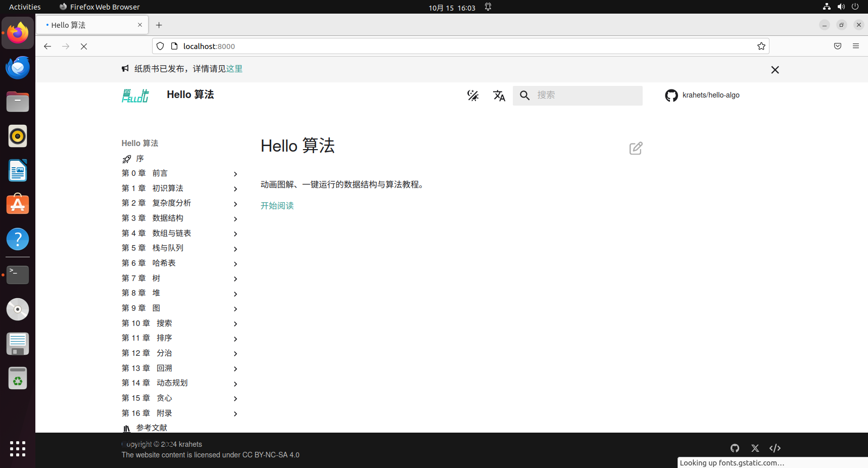The image size is (868, 468).
Task: Click the code icon in the footer
Action: click(775, 448)
